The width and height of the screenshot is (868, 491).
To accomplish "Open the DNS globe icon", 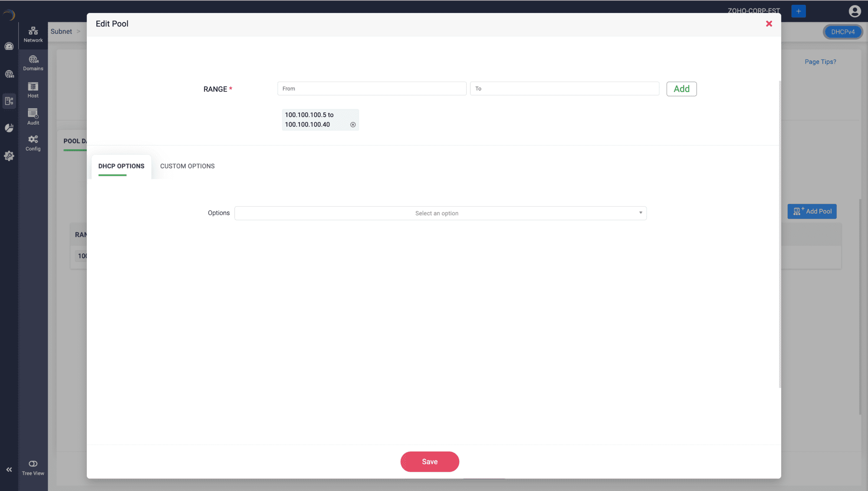I will tap(9, 74).
